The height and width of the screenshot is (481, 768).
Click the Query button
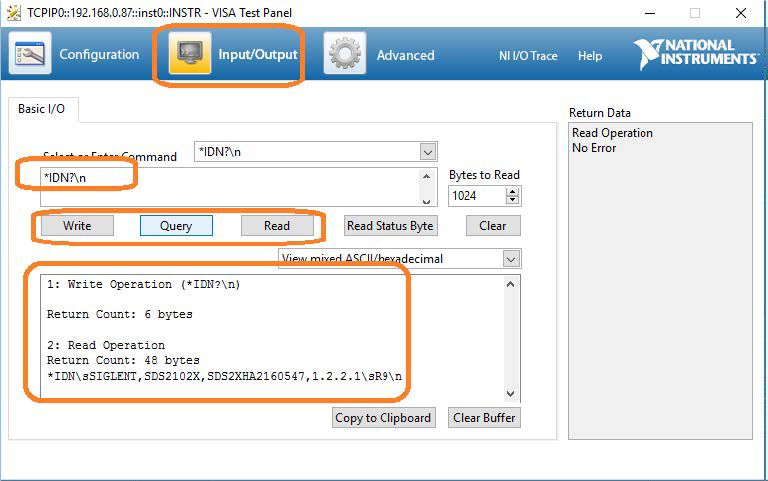tap(176, 226)
